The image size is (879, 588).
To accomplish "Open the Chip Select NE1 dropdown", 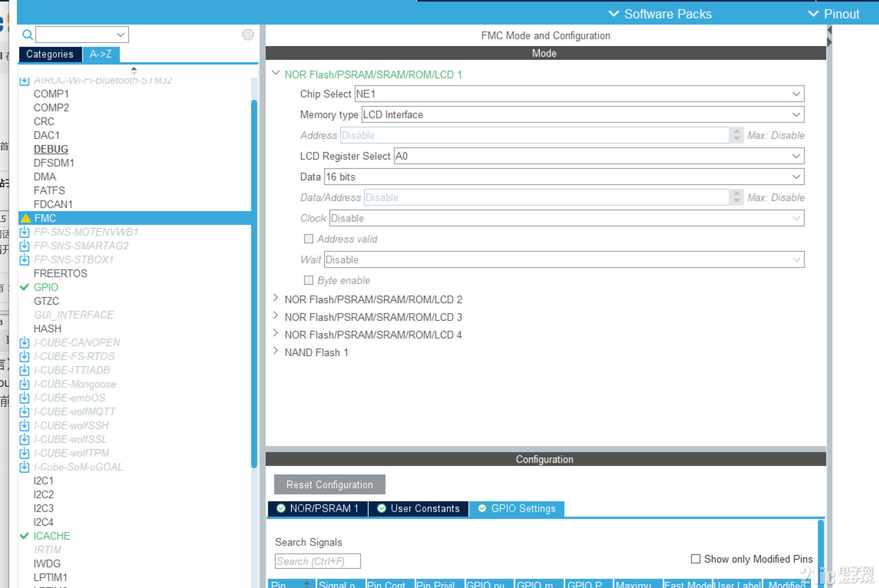I will [580, 94].
